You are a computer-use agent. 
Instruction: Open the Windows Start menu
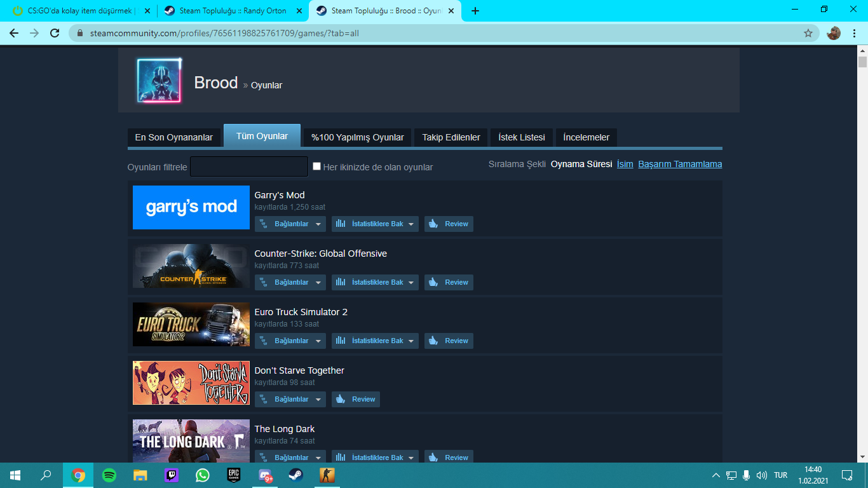[x=15, y=475]
